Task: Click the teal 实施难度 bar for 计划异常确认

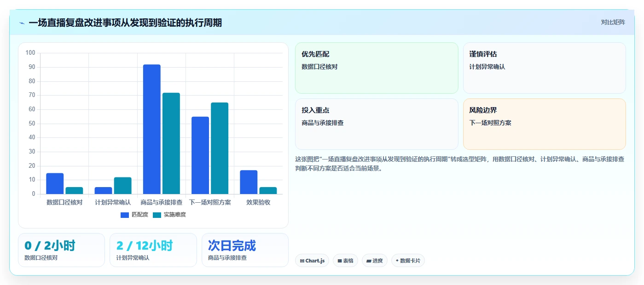Action: tap(123, 186)
